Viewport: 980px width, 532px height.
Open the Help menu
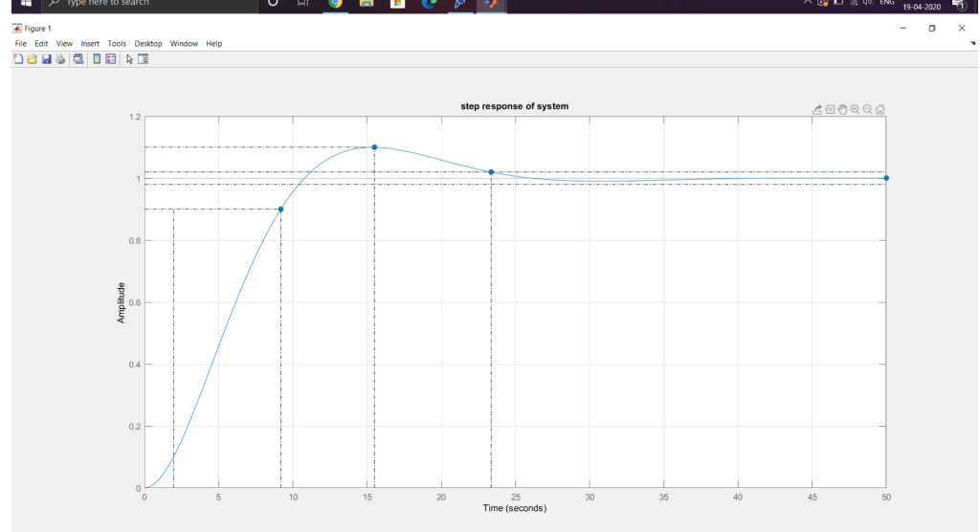click(213, 44)
